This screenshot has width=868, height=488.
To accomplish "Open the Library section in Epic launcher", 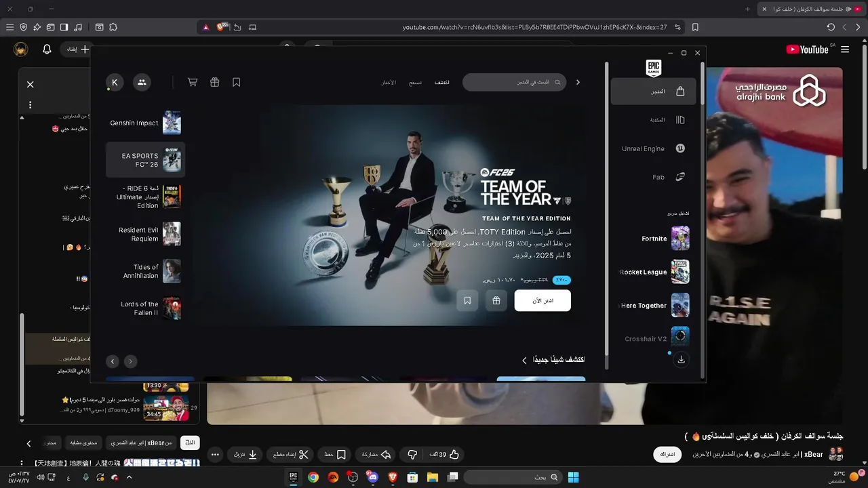I will pos(653,120).
